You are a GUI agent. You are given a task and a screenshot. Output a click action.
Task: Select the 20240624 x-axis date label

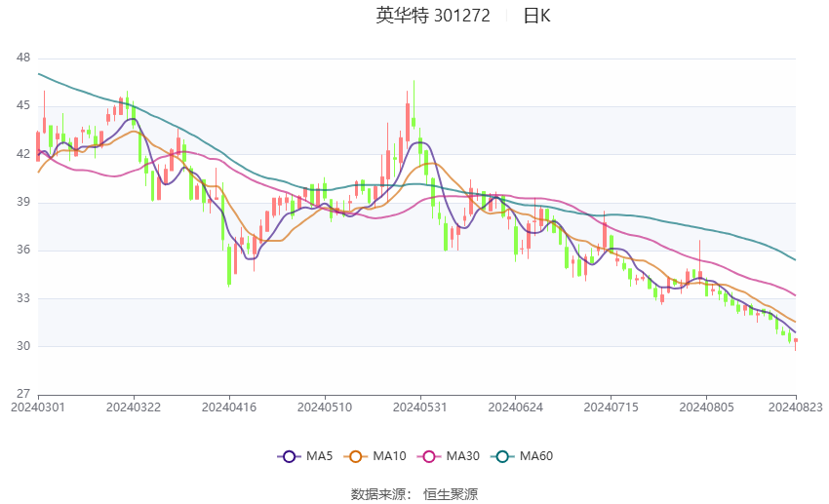(x=516, y=407)
